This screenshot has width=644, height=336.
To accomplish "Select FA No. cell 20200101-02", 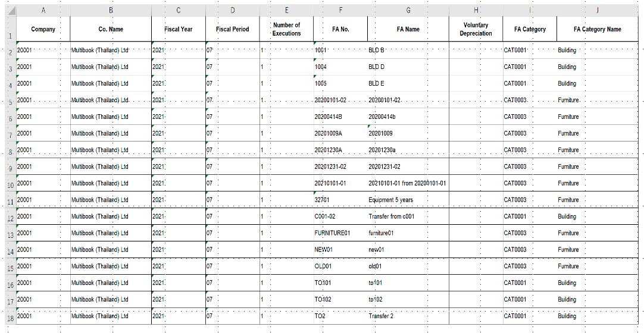I will (340, 100).
